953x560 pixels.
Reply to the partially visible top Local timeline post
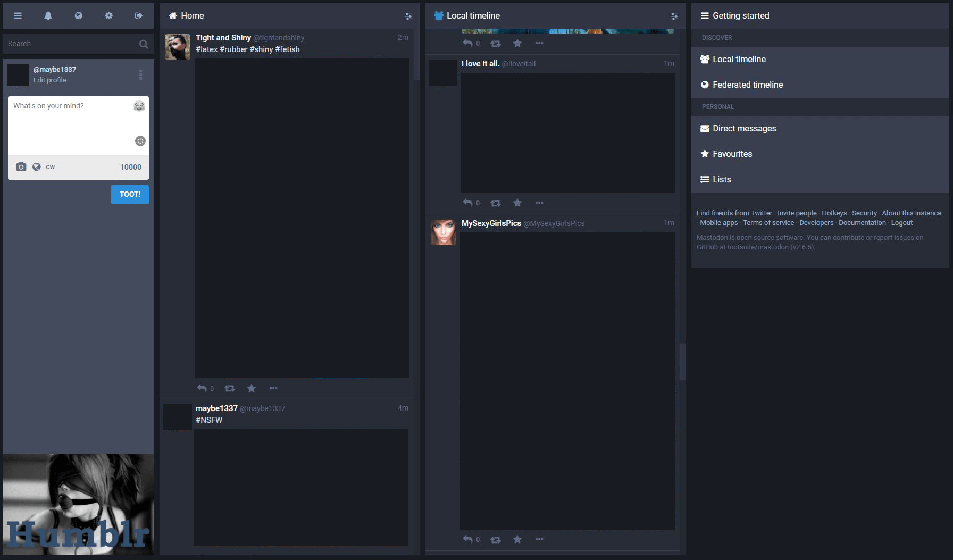coord(468,43)
